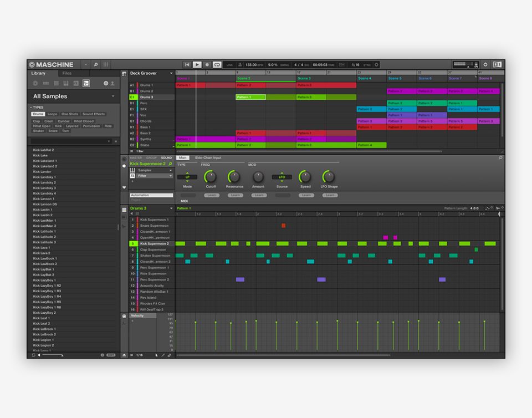The height and width of the screenshot is (418, 532).
Task: Click the Restart transport button
Action: [x=187, y=65]
